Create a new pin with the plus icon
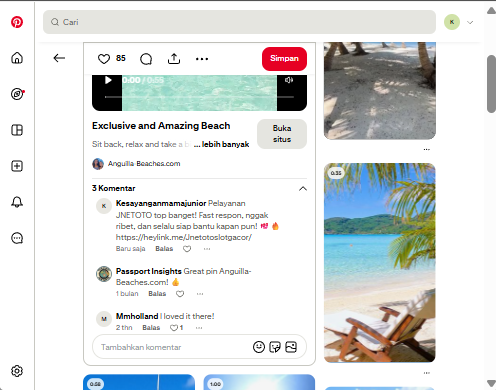This screenshot has height=390, width=496. pos(17,166)
